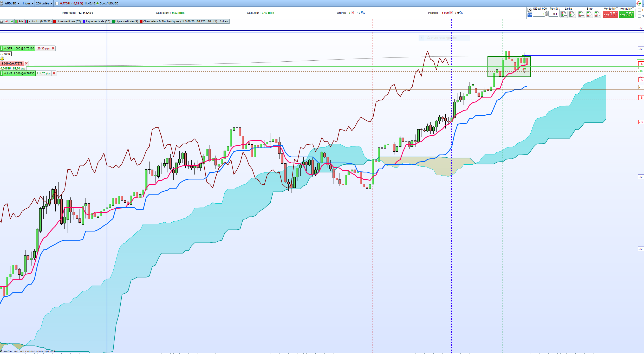Open the 200 unités dropdown
This screenshot has height=354, width=644.
click(x=44, y=3)
